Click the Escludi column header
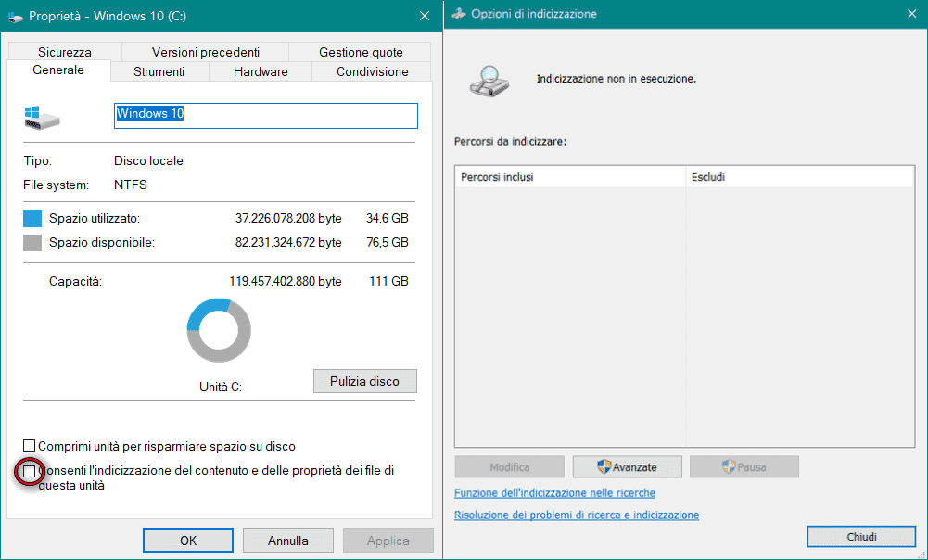 point(800,177)
